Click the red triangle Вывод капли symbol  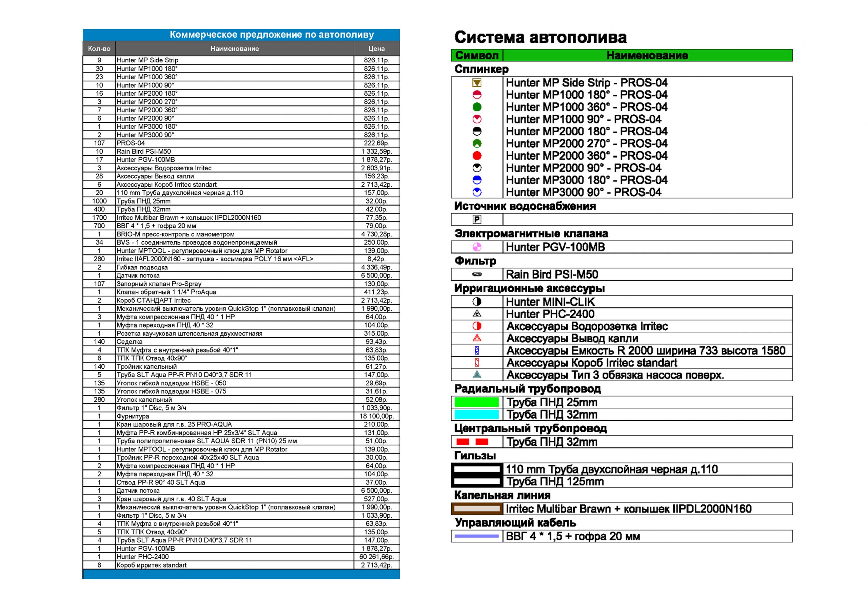pos(477,338)
